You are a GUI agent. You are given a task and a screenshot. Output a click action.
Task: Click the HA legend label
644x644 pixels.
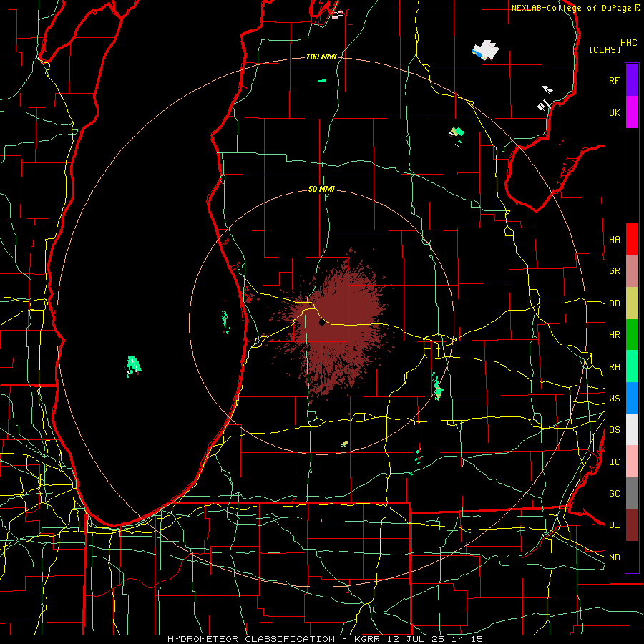click(614, 240)
